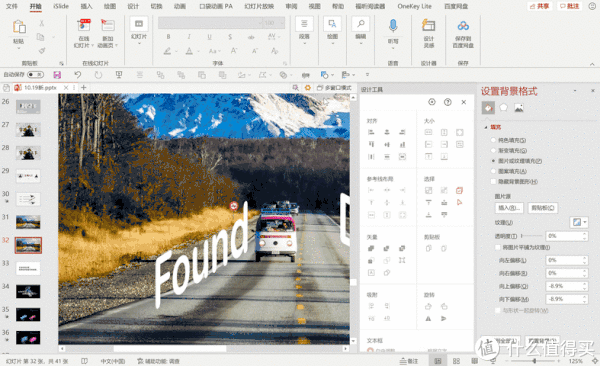This screenshot has height=366, width=600.
Task: Collapse the ribbon with the chevron
Action: point(592,64)
